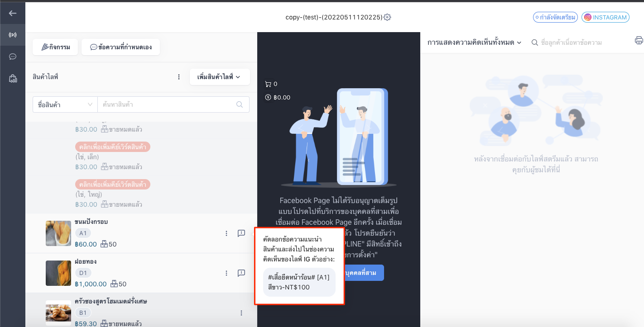
Task: Click comment hint icon for ขนมปังกรอบ
Action: pyautogui.click(x=241, y=233)
